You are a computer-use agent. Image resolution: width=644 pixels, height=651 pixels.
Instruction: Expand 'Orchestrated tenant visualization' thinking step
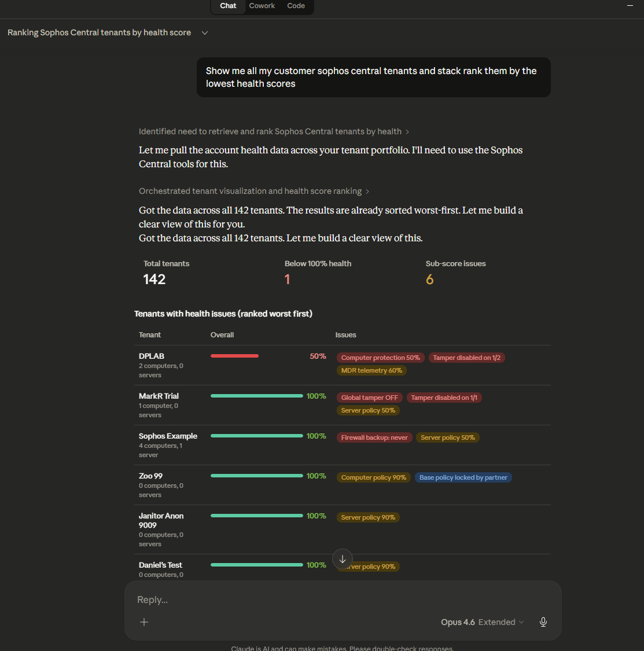click(253, 191)
